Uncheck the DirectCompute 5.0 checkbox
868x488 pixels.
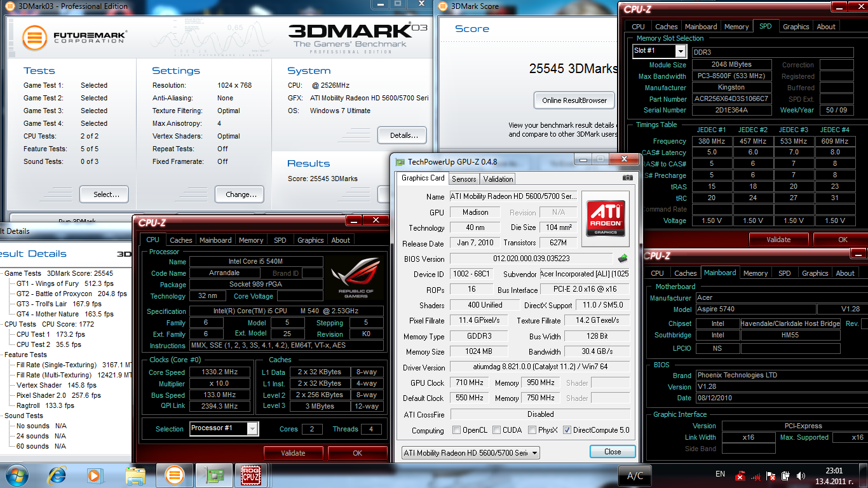click(x=567, y=430)
